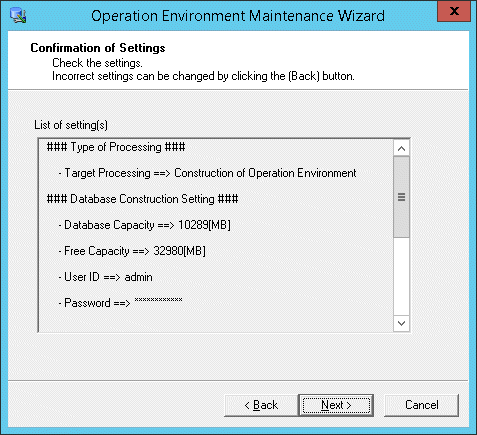Select the User ID admin line
Screen dimensions: 477x435
(x=105, y=277)
